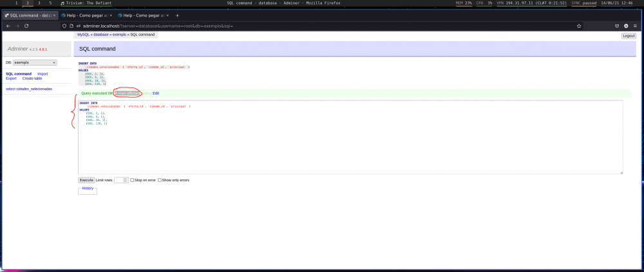
Task: Bookmark this page with the star icon
Action: [x=579, y=26]
